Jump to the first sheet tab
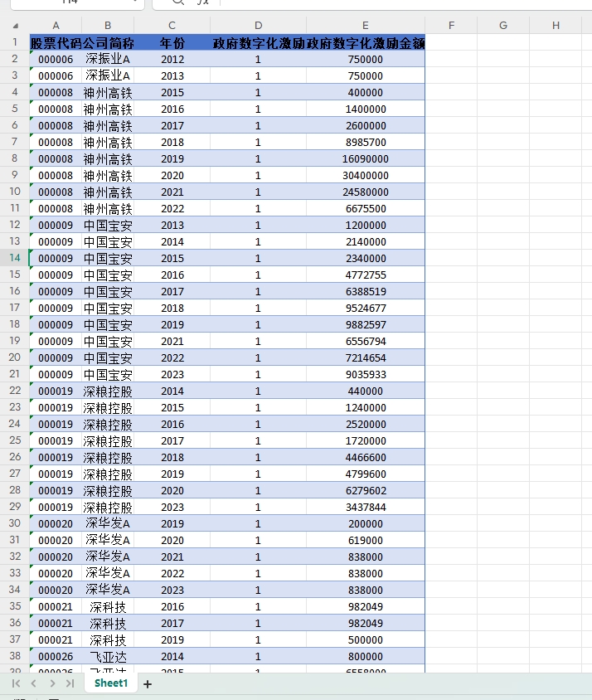The width and height of the screenshot is (592, 700). coord(16,683)
